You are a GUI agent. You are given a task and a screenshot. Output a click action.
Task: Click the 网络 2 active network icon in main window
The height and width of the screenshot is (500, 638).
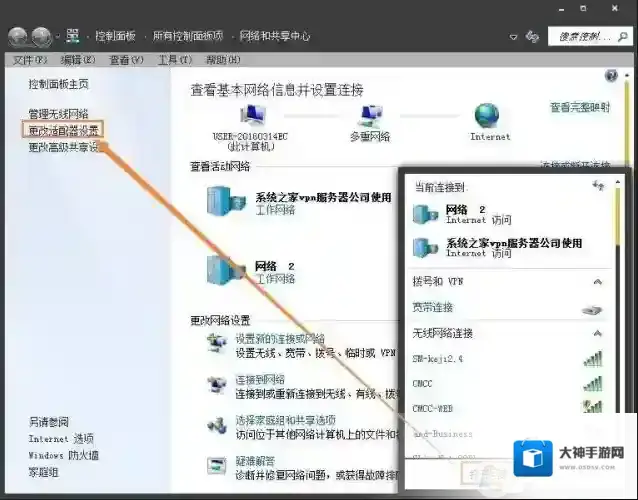point(226,270)
